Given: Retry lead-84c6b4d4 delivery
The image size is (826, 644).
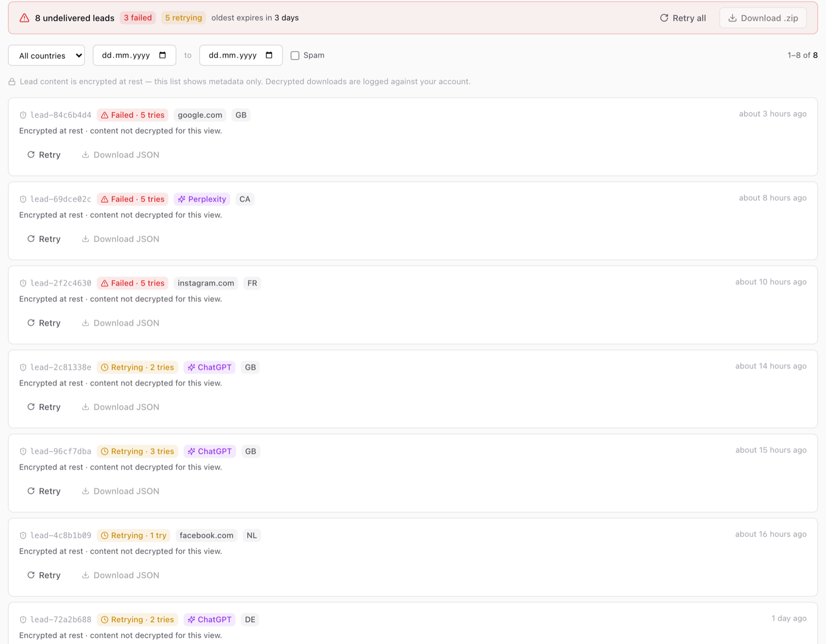Looking at the screenshot, I should point(44,155).
